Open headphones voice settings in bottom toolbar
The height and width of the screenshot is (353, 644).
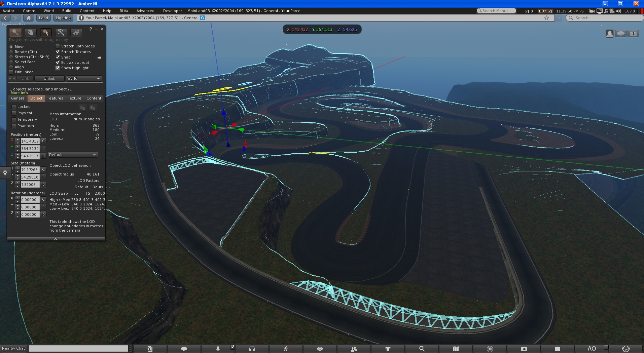252,349
